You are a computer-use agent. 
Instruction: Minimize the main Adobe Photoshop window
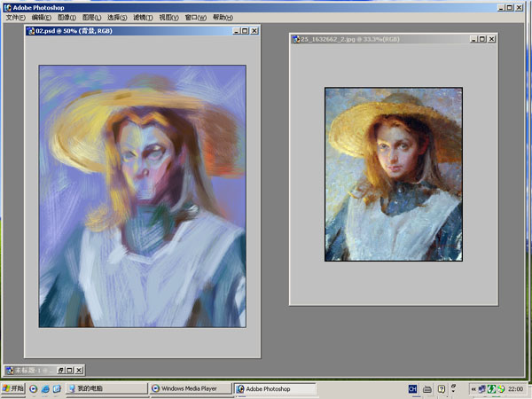[501, 7]
